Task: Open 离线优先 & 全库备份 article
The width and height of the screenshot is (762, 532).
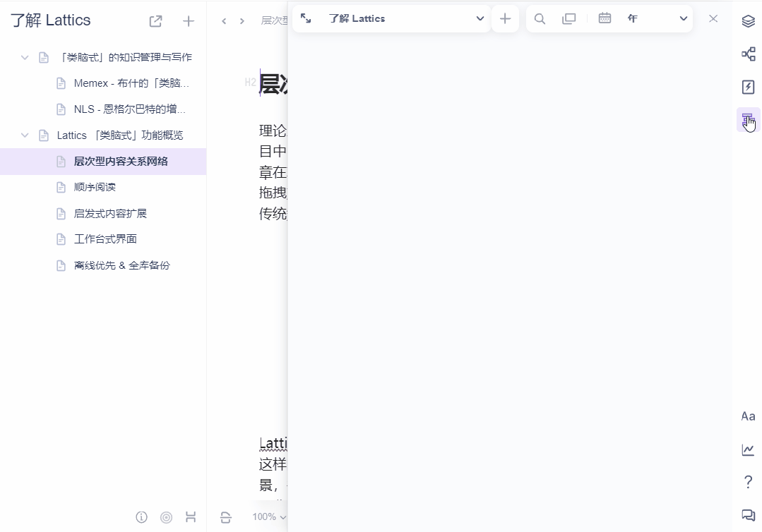Action: click(x=122, y=265)
